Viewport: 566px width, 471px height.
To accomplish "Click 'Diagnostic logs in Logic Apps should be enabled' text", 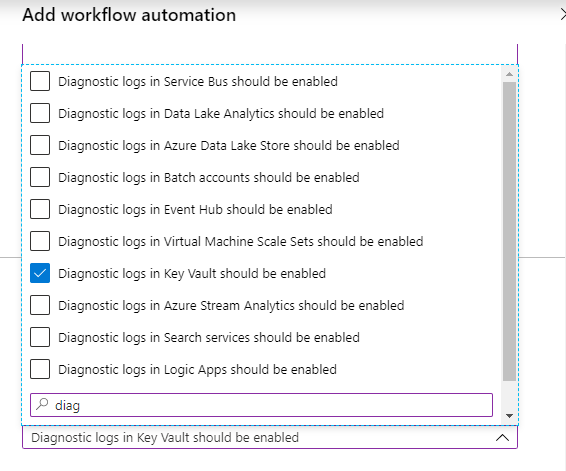I will (197, 370).
